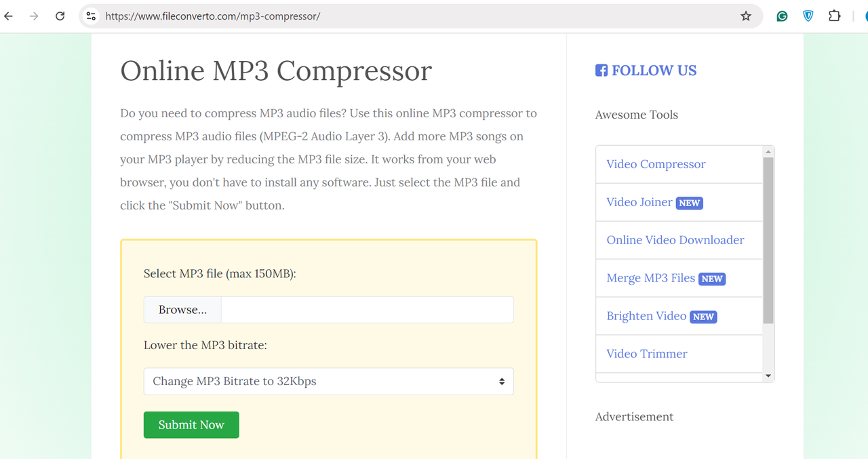
Task: Open the Video Joiner tool link
Action: tap(639, 202)
